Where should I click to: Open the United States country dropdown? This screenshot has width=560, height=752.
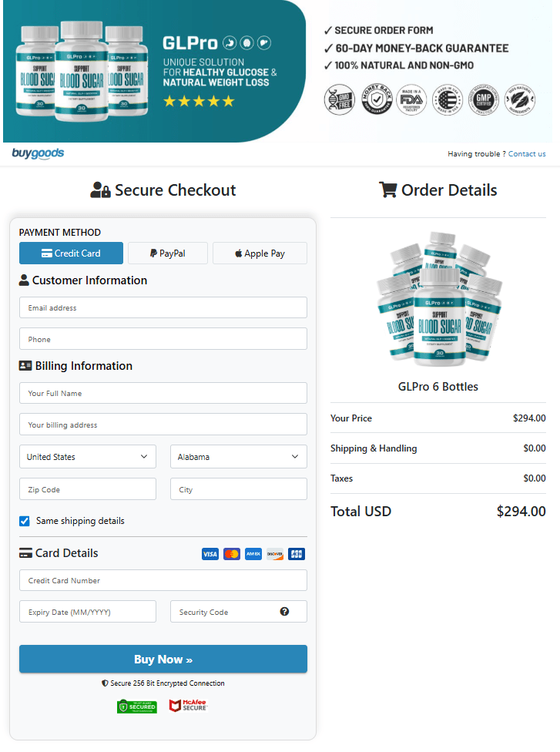click(87, 456)
